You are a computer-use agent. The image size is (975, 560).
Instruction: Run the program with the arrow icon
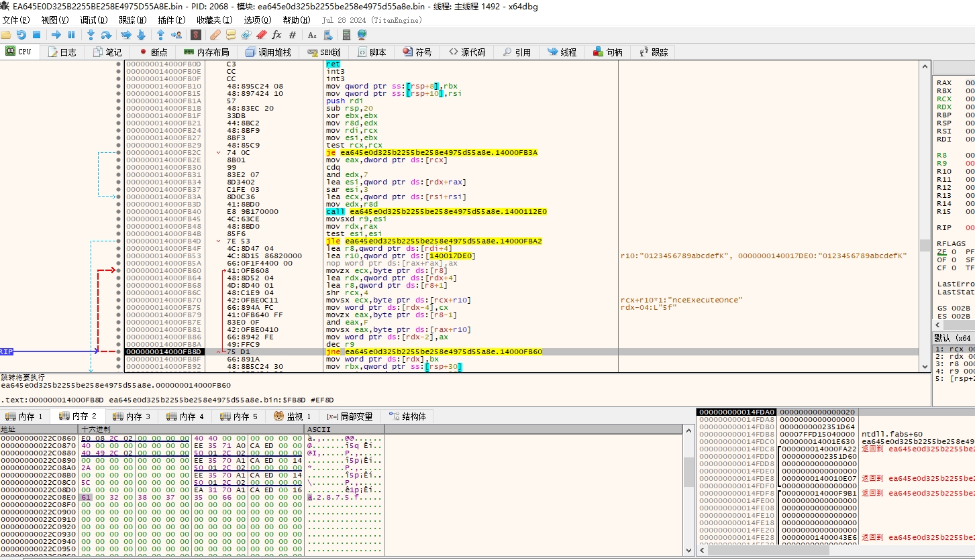click(x=56, y=35)
